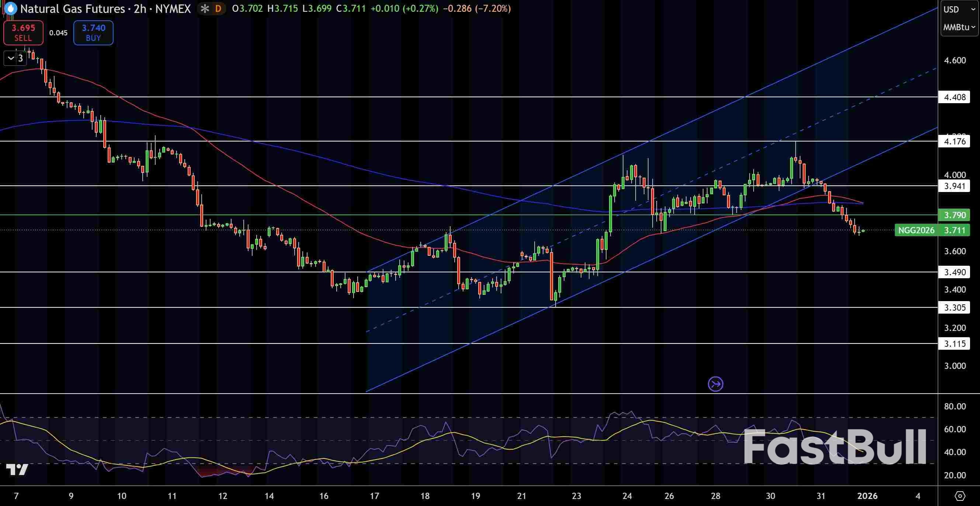980x506 pixels.
Task: Open chart settings gear at bottom right
Action: pyautogui.click(x=960, y=496)
